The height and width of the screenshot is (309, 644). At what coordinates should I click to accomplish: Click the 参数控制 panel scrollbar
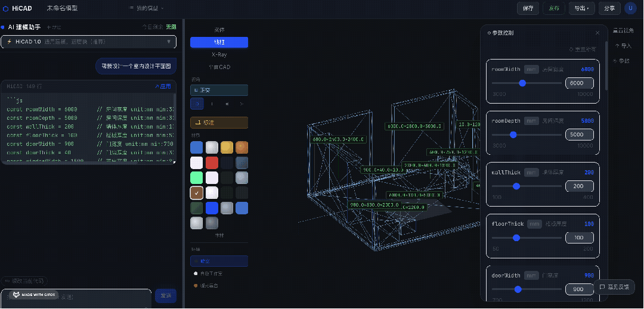click(x=606, y=65)
